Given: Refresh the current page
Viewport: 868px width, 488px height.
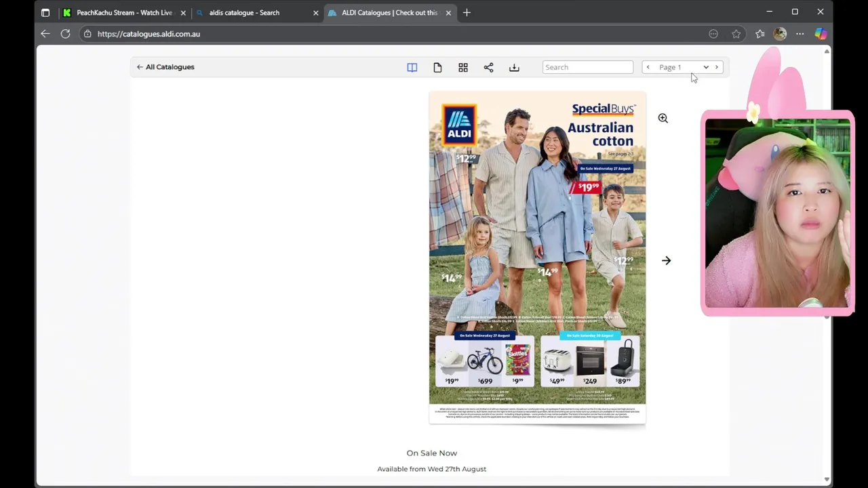Looking at the screenshot, I should [66, 34].
